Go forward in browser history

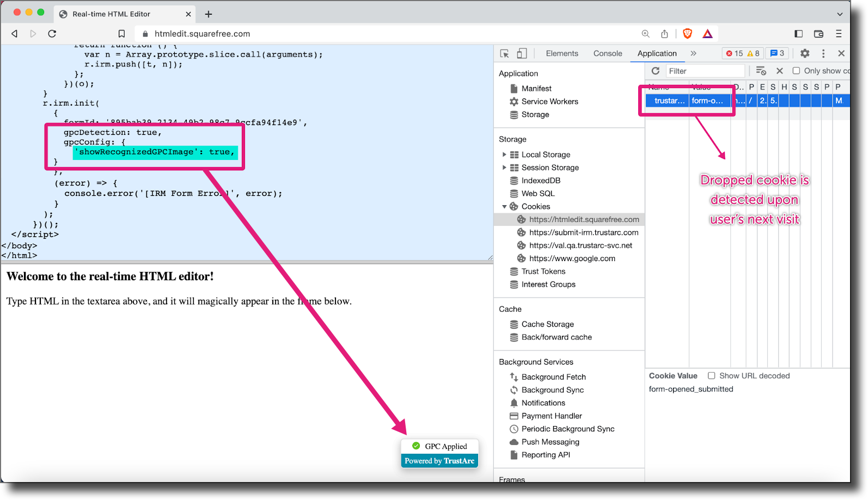(33, 34)
